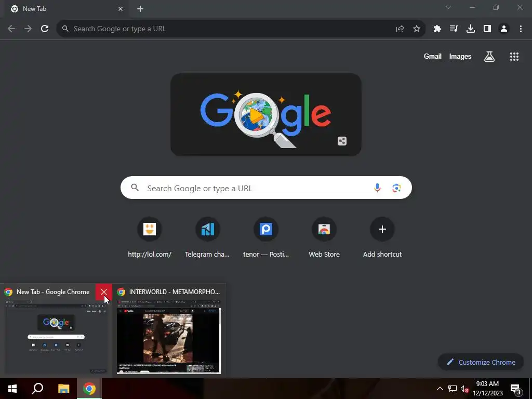This screenshot has height=399, width=532.
Task: Click the forward navigation arrow
Action: click(28, 29)
